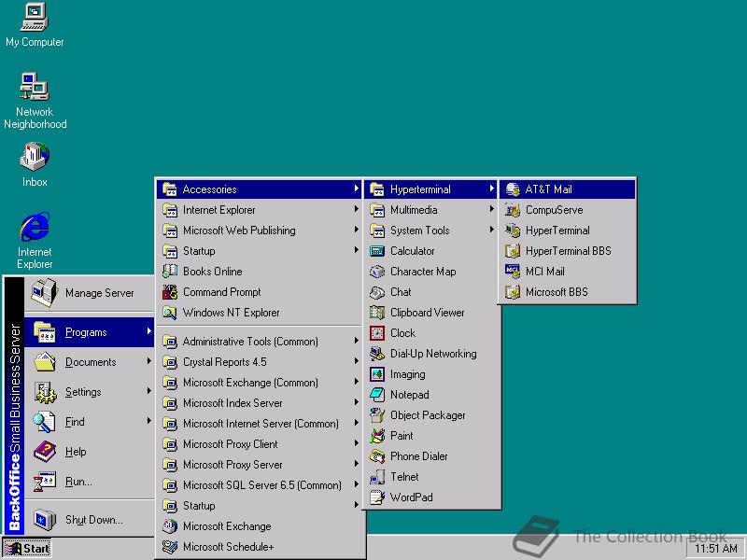Click the Telnet icon
This screenshot has width=747, height=560.
377,477
